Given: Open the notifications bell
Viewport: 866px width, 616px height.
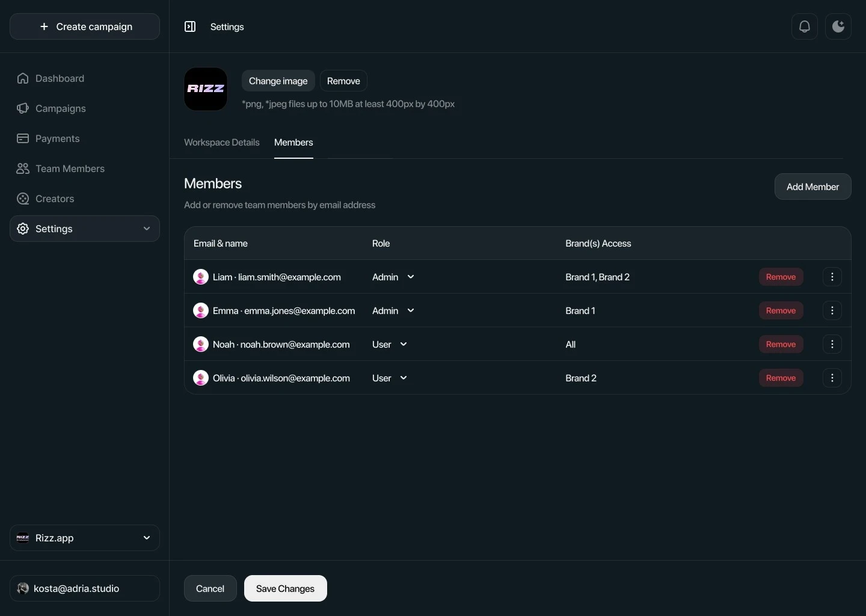Looking at the screenshot, I should [805, 26].
